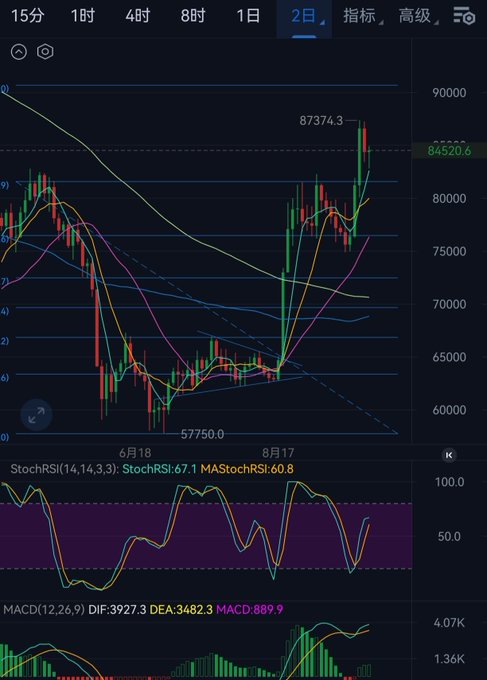Click the MACD:889.9 value
Screen dimensions: 487x680
pos(249,609)
